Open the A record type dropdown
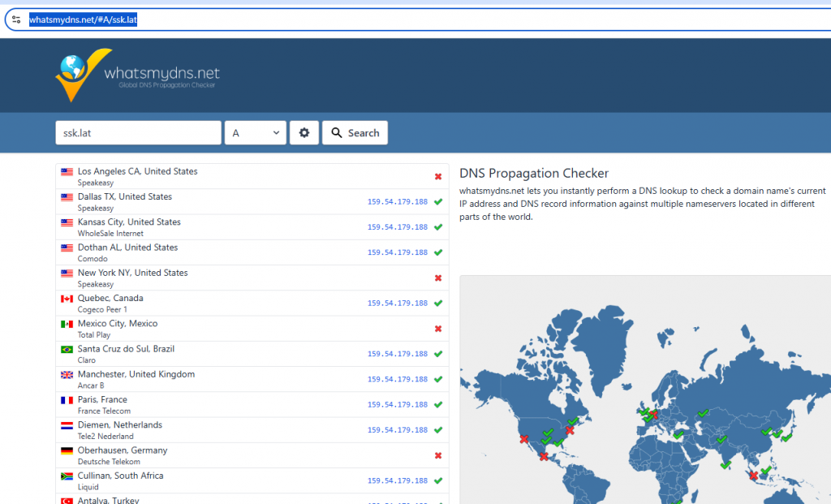Screen dimensions: 831x504 [255, 133]
